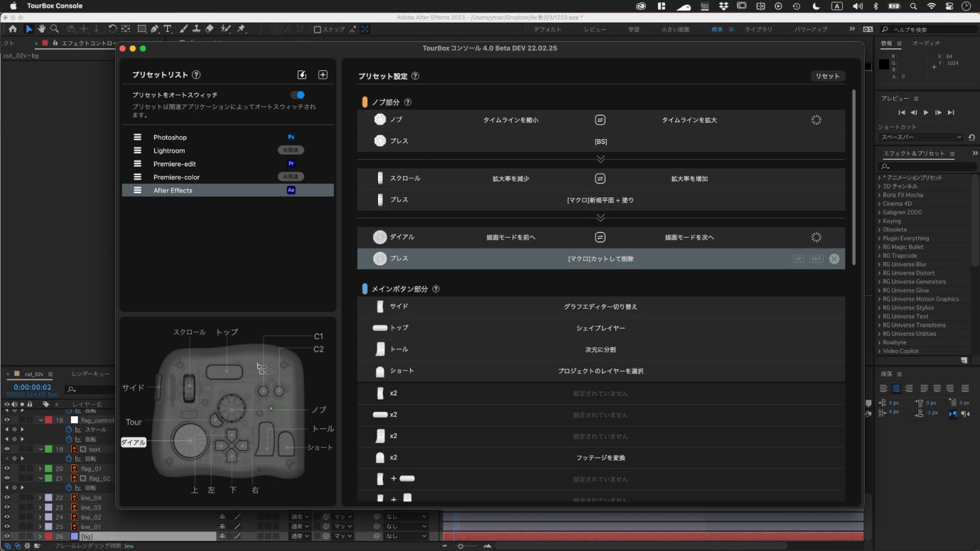
Task: Clear the カットして削除 press assignment
Action: click(834, 258)
